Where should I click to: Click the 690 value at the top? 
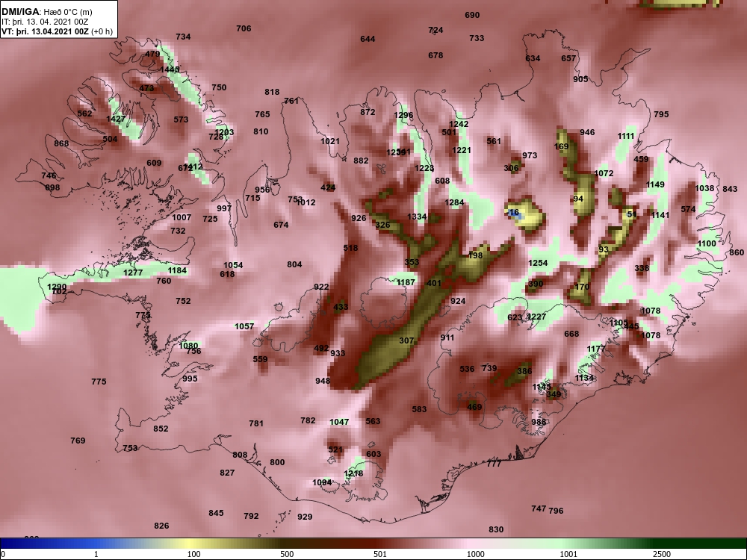pyautogui.click(x=472, y=15)
